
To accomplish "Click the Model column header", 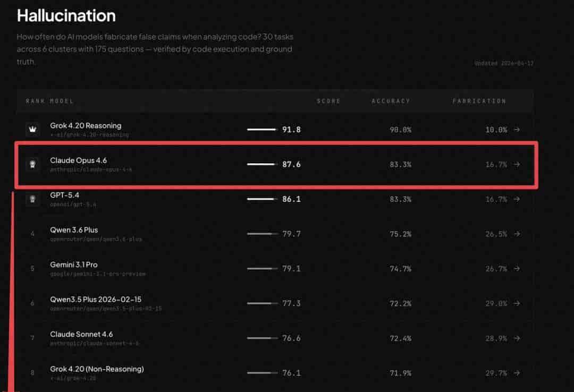I will pos(62,101).
